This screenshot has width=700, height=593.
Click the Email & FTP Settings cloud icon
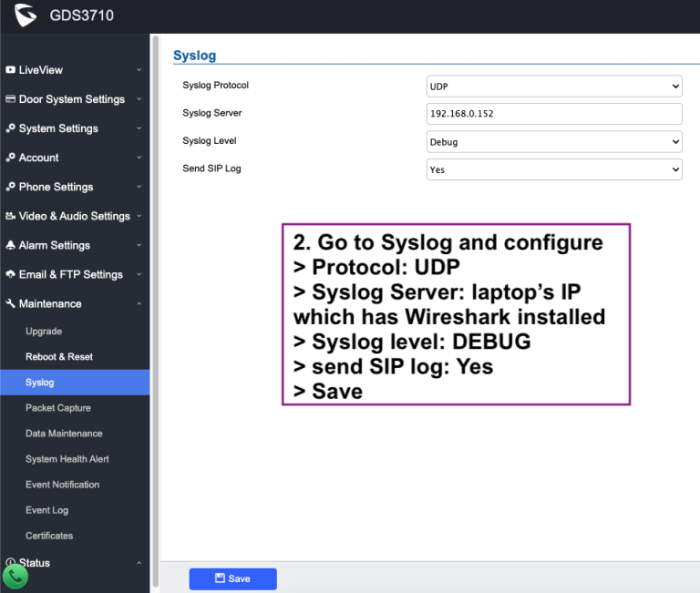tap(10, 274)
